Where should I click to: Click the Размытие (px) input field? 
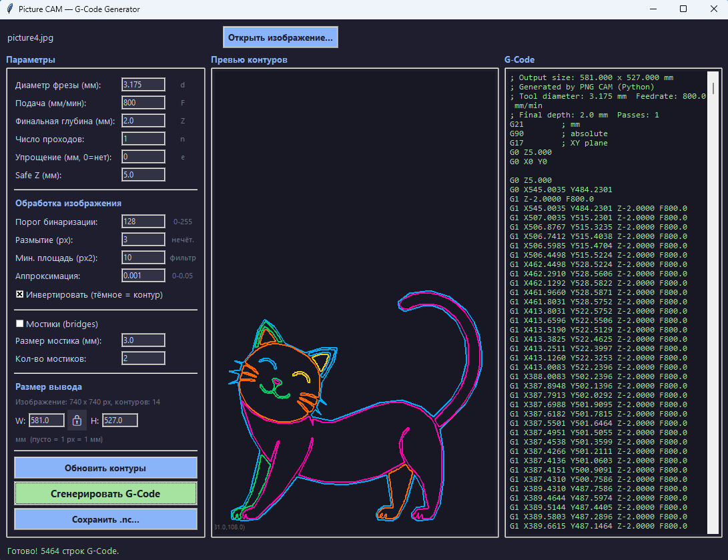pos(143,240)
